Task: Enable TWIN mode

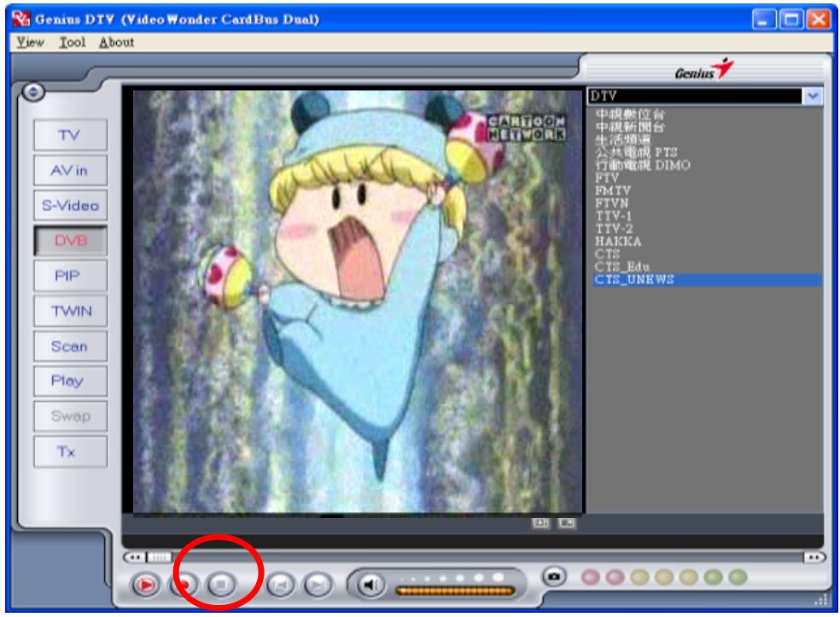Action: click(x=70, y=311)
